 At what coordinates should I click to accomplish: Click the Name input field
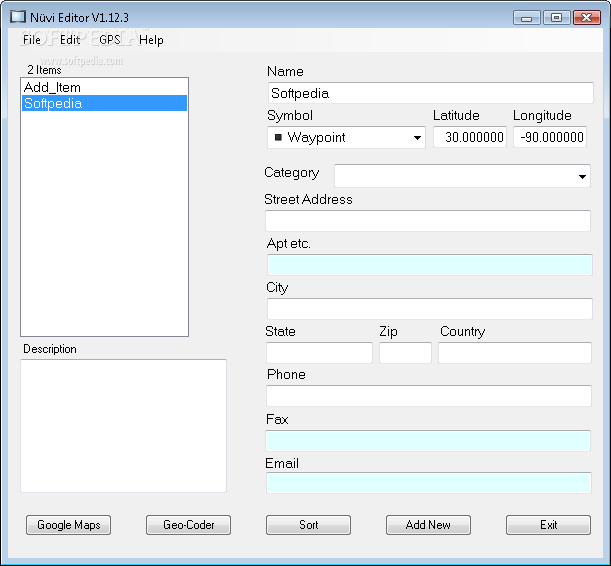click(x=431, y=93)
